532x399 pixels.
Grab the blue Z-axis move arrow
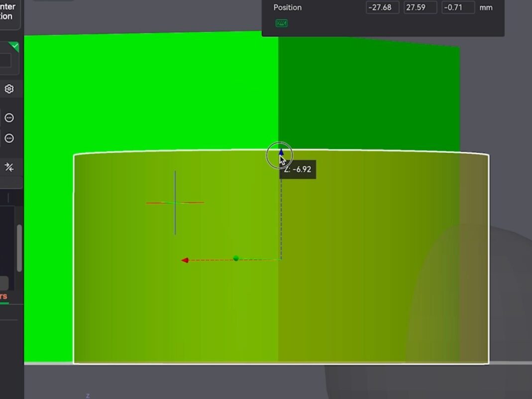click(x=281, y=152)
